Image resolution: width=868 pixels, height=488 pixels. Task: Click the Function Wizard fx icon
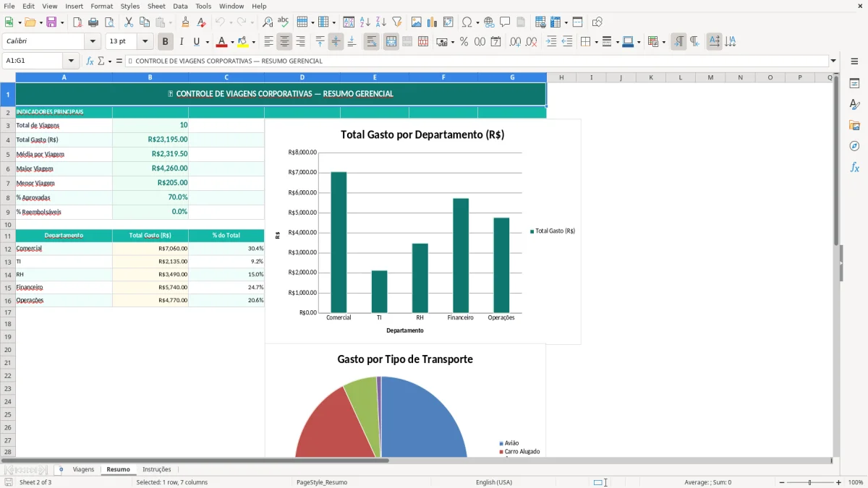pos(90,61)
